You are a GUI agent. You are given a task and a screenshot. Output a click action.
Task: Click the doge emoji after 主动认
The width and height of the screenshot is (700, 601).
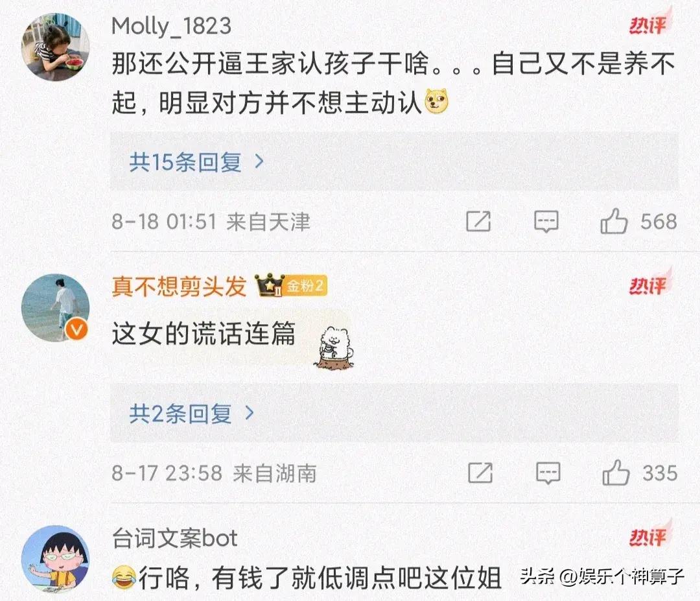click(x=436, y=101)
